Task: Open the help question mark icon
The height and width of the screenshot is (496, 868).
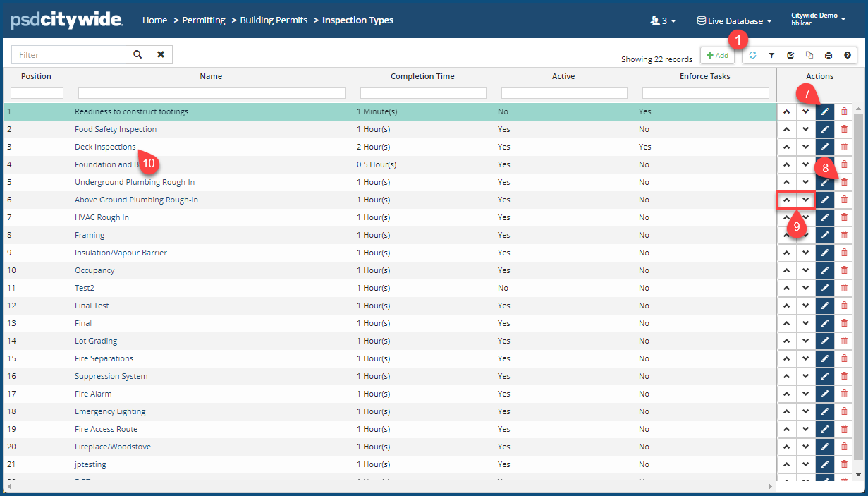Action: click(x=848, y=55)
